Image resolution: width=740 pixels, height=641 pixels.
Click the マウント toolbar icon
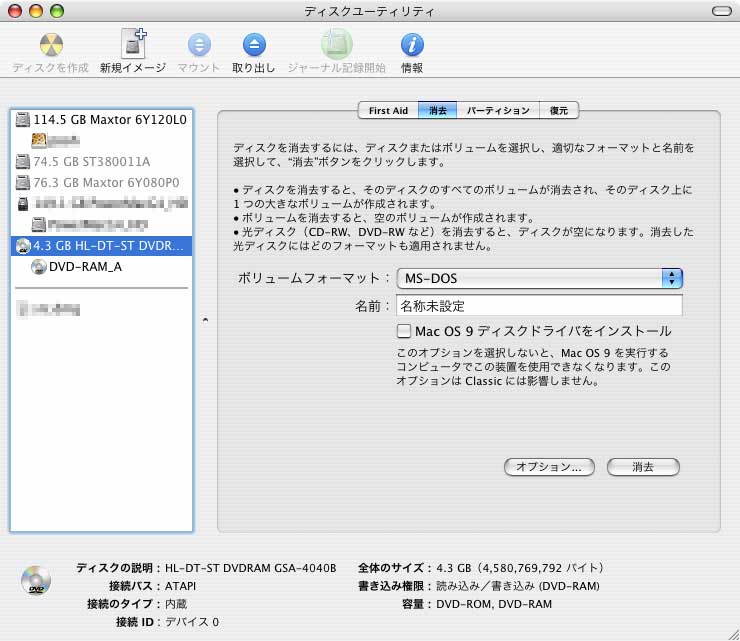199,45
